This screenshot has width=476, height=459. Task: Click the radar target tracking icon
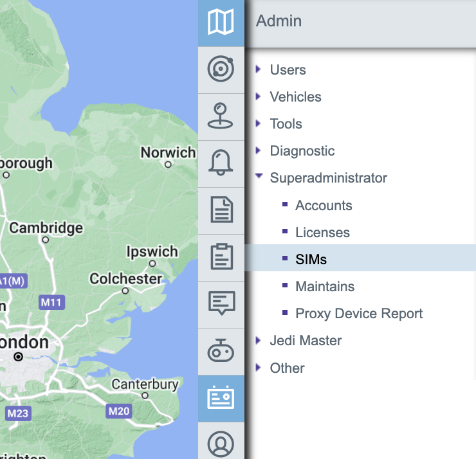pos(221,69)
